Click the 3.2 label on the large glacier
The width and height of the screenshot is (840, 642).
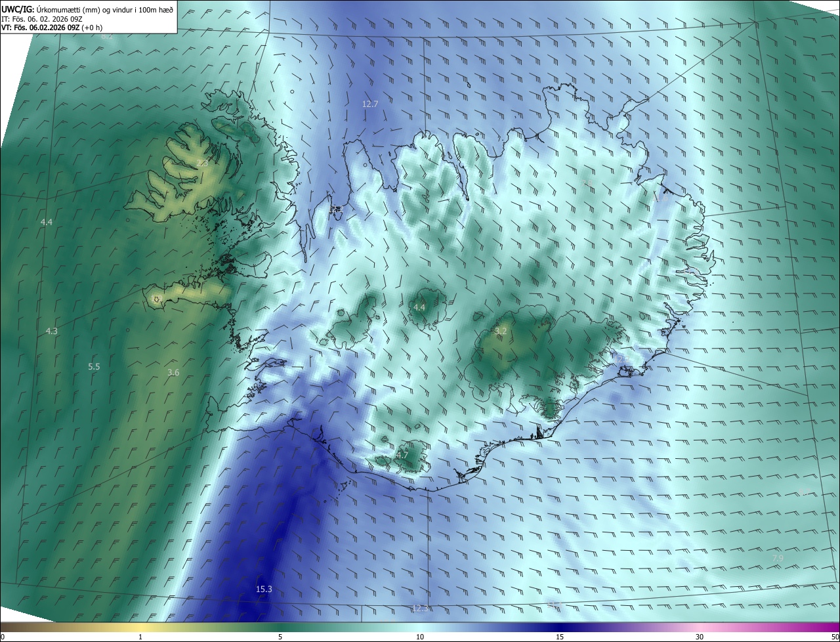[x=501, y=331]
